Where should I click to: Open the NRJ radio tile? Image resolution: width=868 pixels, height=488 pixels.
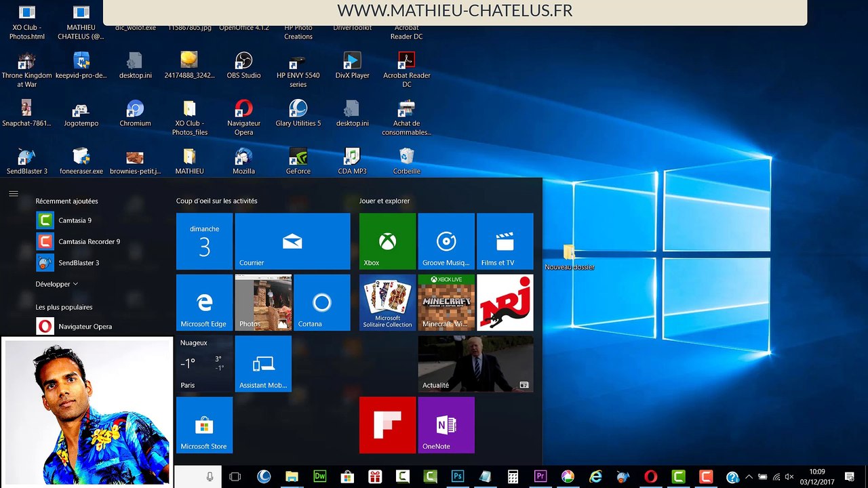coord(505,302)
